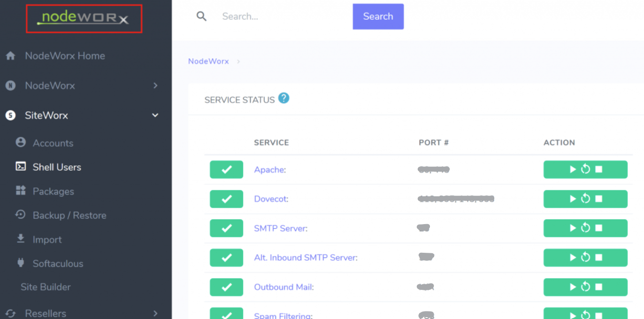Viewport: 644px width, 319px height.
Task: Open Site Builder sidebar entry
Action: point(46,287)
